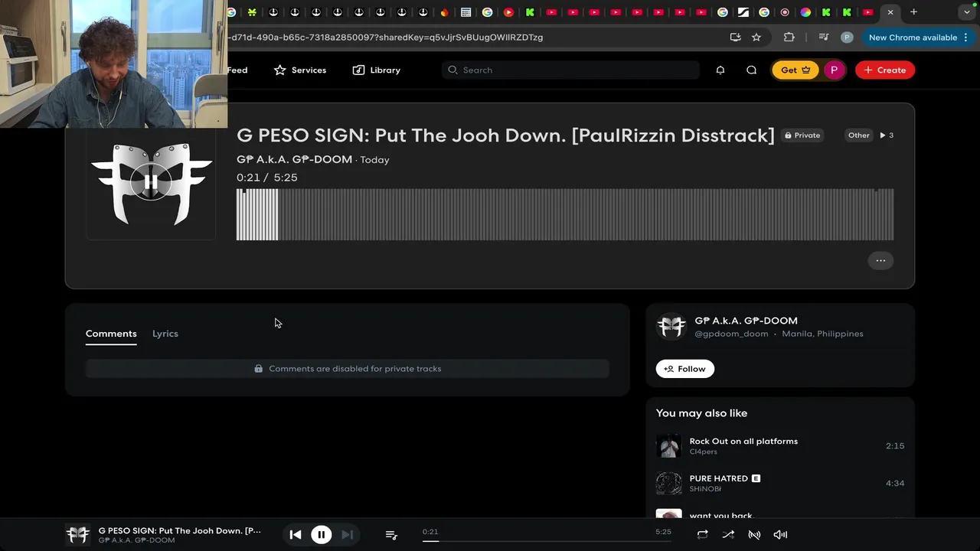Viewport: 980px width, 551px height.
Task: Click the play count 3 indicator
Action: pos(887,135)
